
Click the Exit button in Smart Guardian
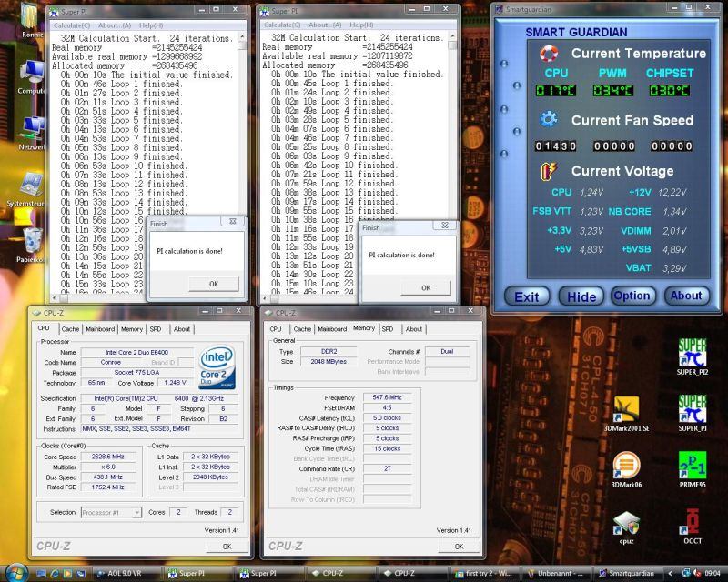coord(527,296)
